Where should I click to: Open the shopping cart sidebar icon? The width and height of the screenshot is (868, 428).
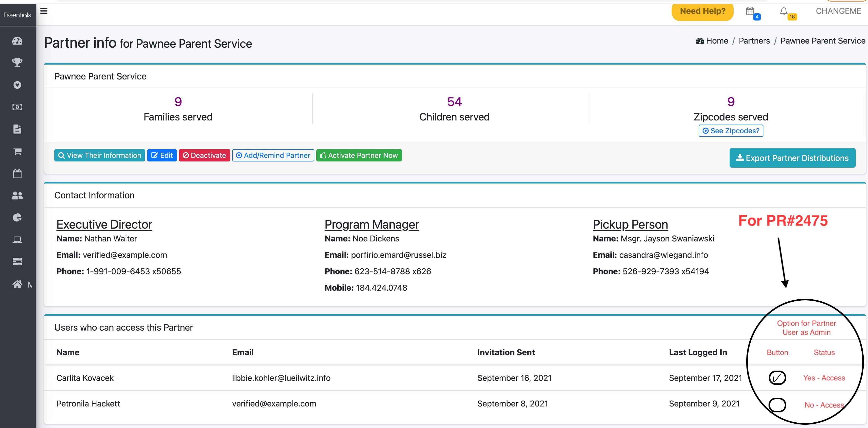(x=17, y=151)
